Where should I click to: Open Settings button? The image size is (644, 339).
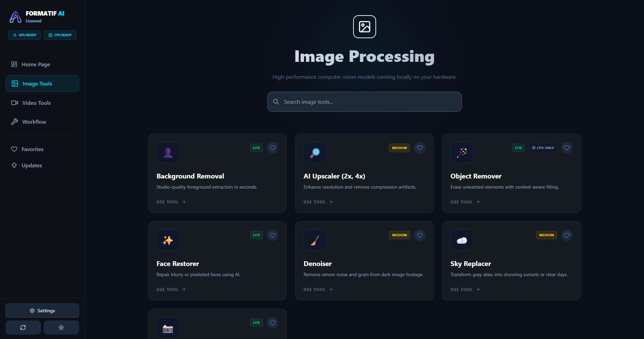pyautogui.click(x=42, y=311)
